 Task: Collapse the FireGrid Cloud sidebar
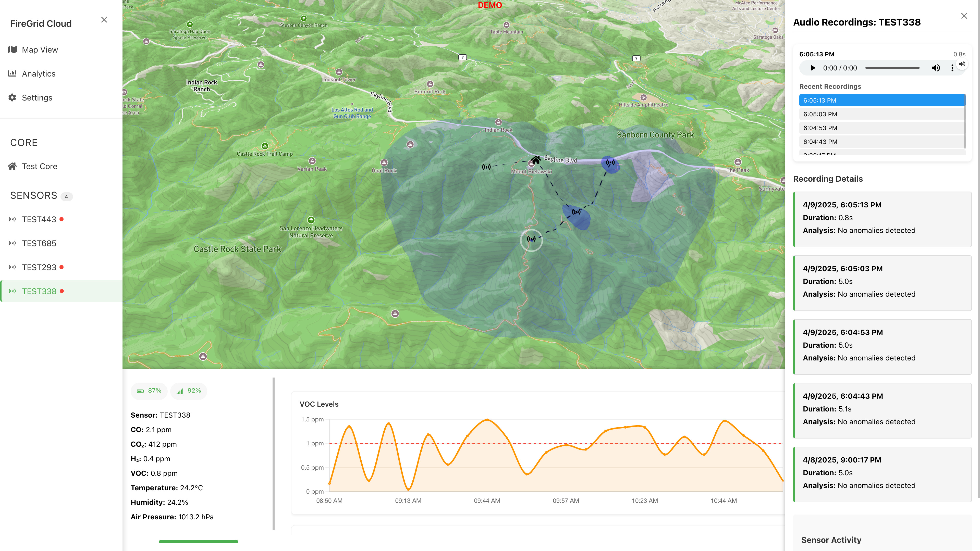coord(104,20)
